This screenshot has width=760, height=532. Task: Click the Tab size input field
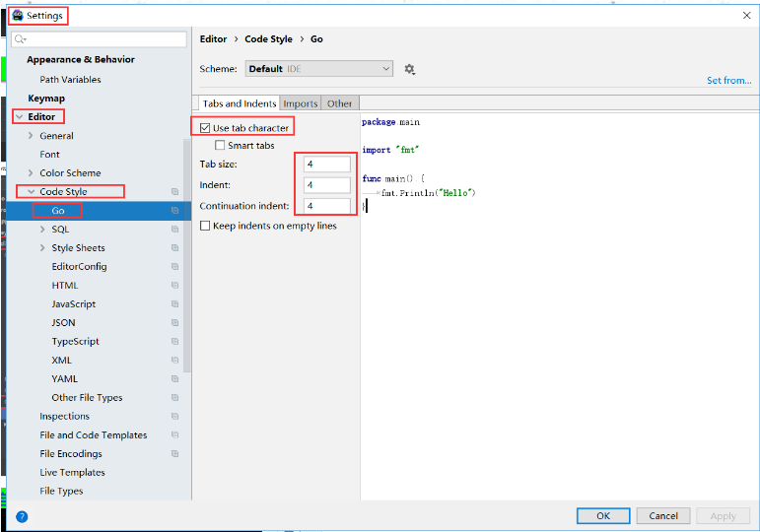[327, 165]
